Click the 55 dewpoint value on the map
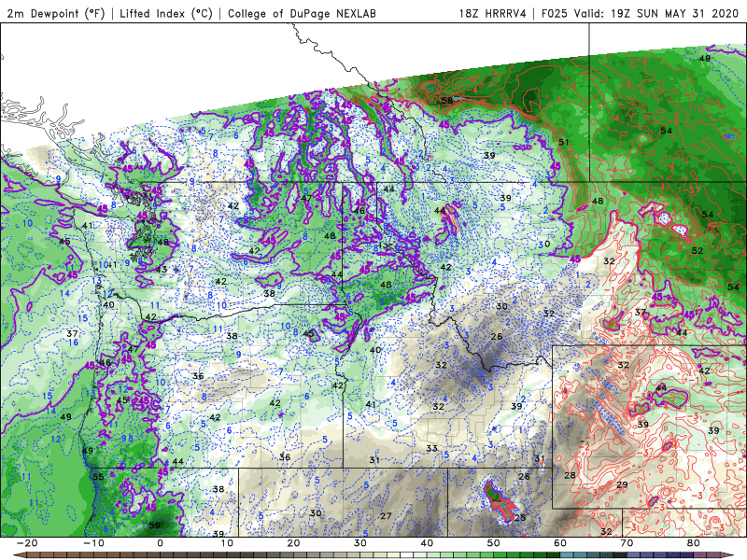This screenshot has width=747, height=560. [x=98, y=477]
